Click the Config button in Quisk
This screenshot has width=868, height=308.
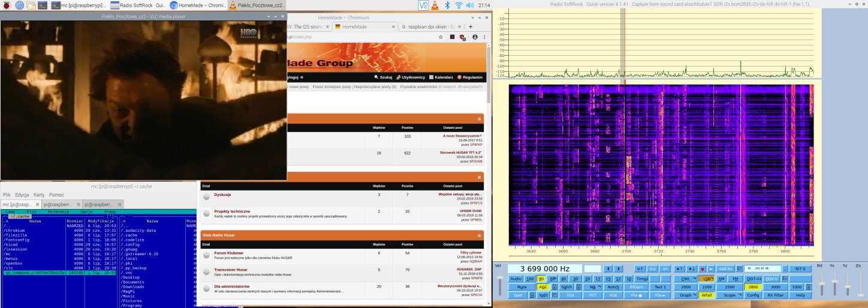coord(752,295)
